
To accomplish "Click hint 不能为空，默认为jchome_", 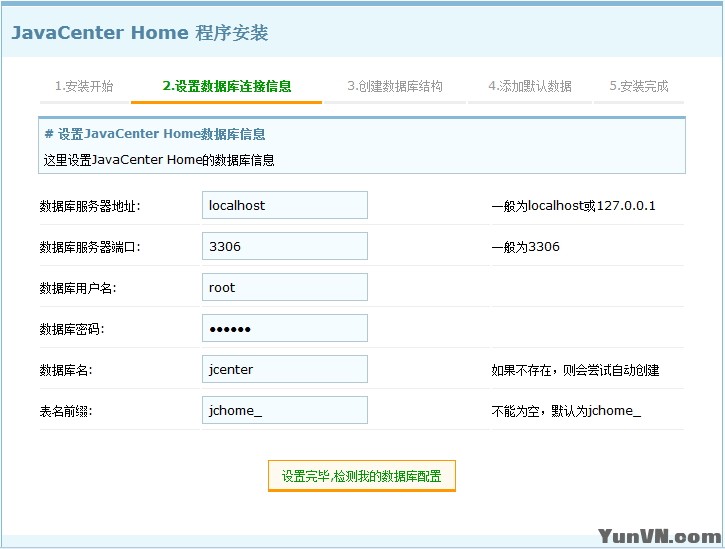I will click(x=566, y=411).
